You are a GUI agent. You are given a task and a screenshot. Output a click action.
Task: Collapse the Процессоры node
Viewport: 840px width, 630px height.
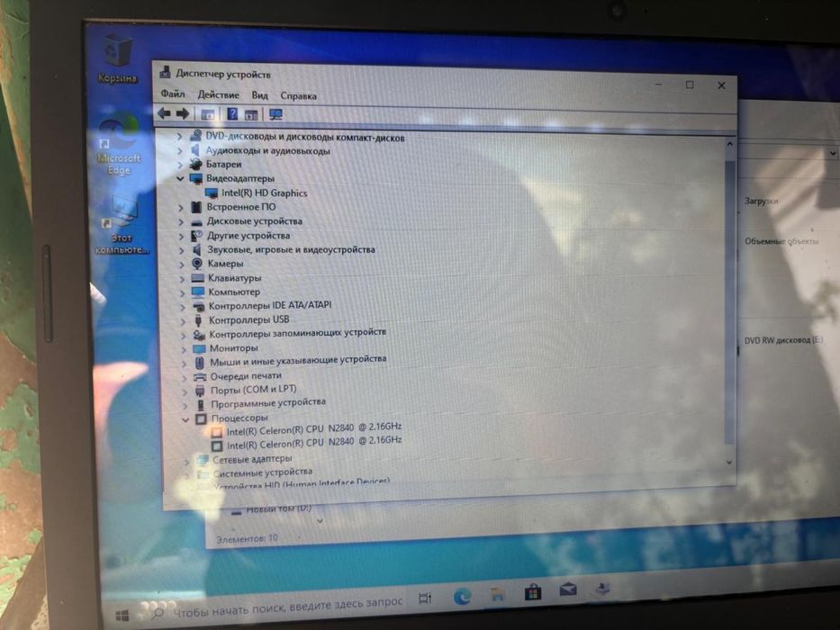pyautogui.click(x=185, y=419)
